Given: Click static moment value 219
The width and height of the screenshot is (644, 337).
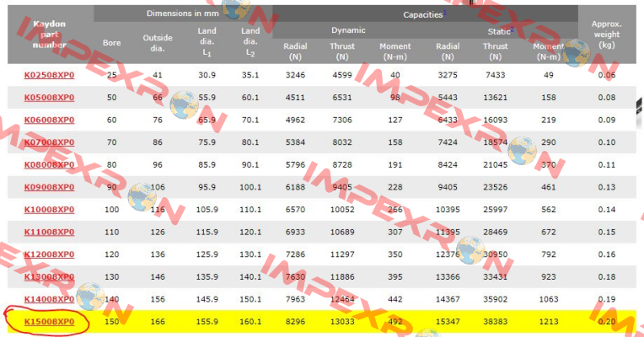Looking at the screenshot, I should [x=549, y=120].
